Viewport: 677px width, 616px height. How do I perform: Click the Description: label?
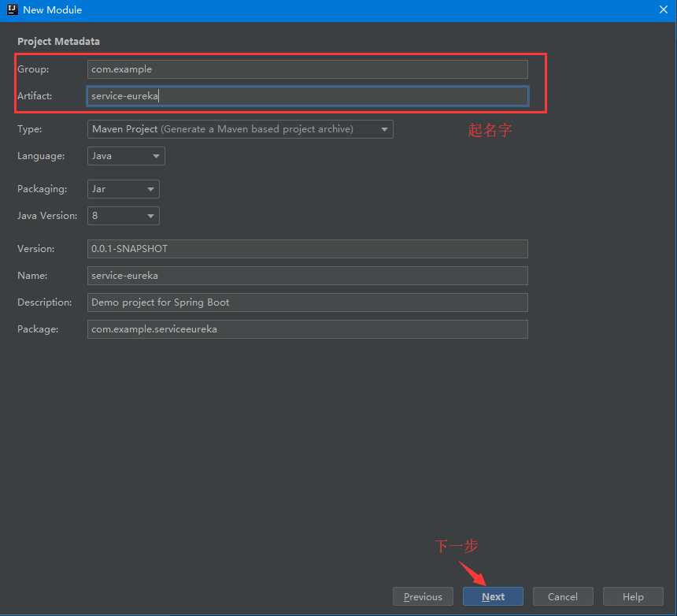pos(45,302)
